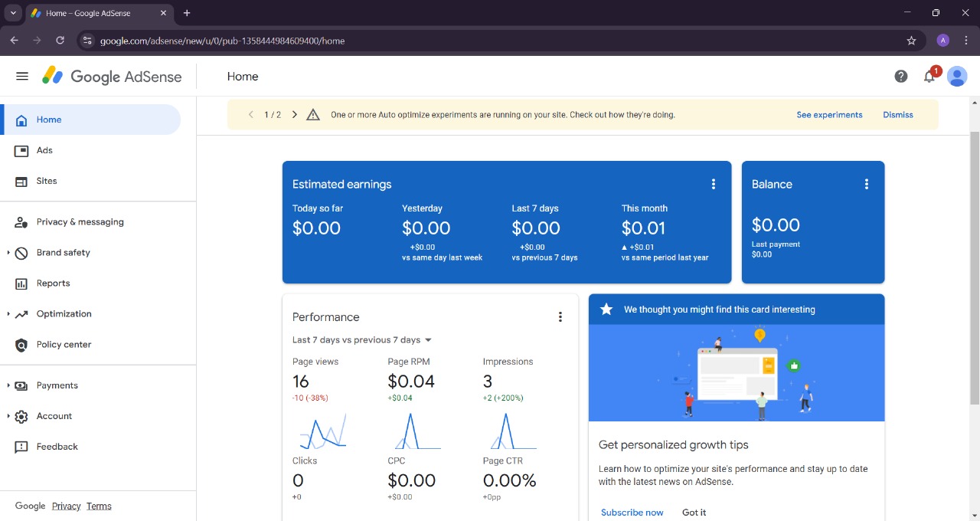
Task: Open the Chrome profile button
Action: point(943,41)
